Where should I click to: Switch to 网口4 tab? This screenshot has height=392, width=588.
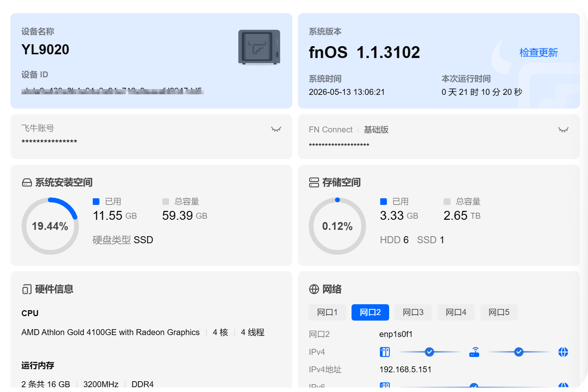click(456, 312)
